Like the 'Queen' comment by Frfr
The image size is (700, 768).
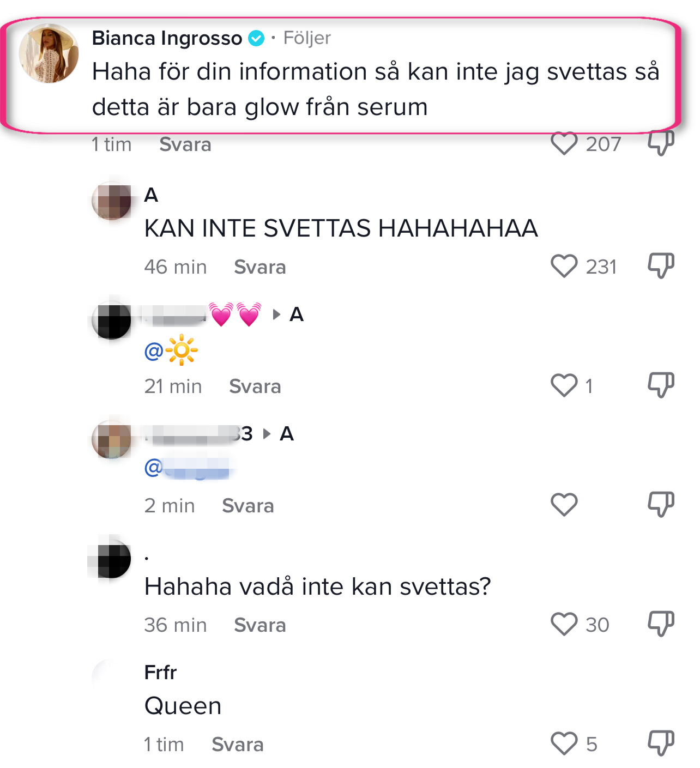[564, 744]
